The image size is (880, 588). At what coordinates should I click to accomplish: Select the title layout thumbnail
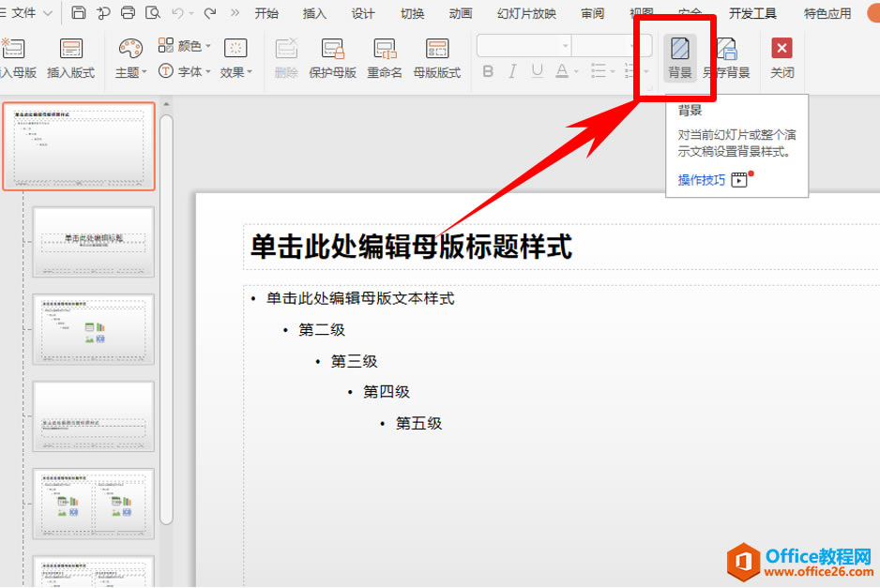[x=93, y=242]
